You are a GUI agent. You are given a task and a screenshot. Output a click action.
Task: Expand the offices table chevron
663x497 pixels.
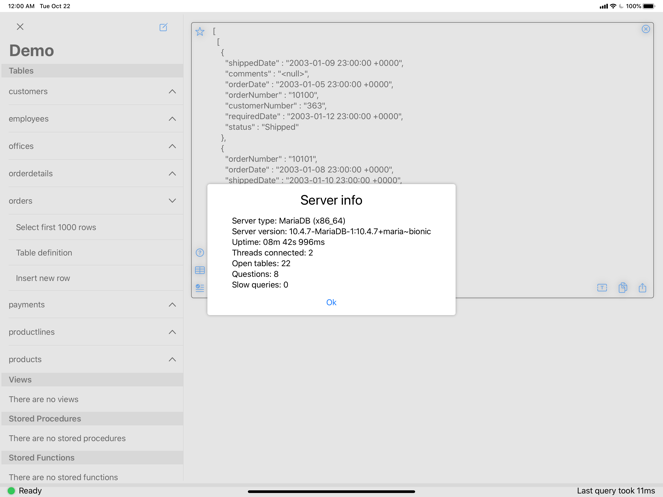(x=172, y=146)
